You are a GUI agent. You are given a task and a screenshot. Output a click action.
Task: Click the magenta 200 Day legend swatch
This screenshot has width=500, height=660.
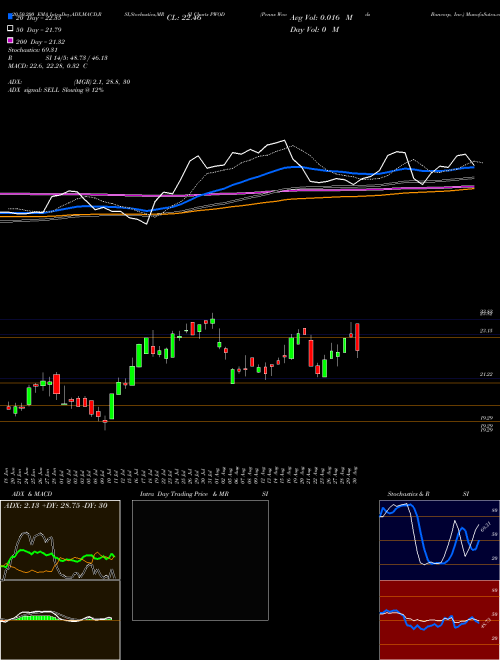(x=11, y=40)
